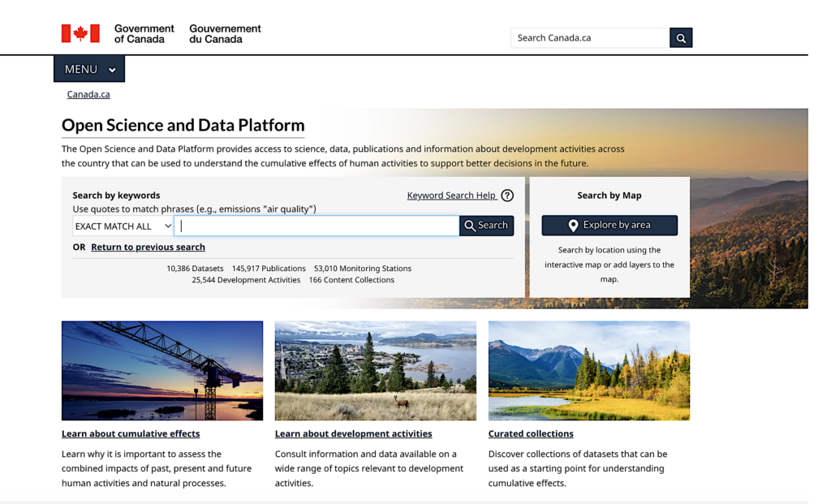The height and width of the screenshot is (504, 831).
Task: Click the Search by Map heading
Action: (x=609, y=196)
